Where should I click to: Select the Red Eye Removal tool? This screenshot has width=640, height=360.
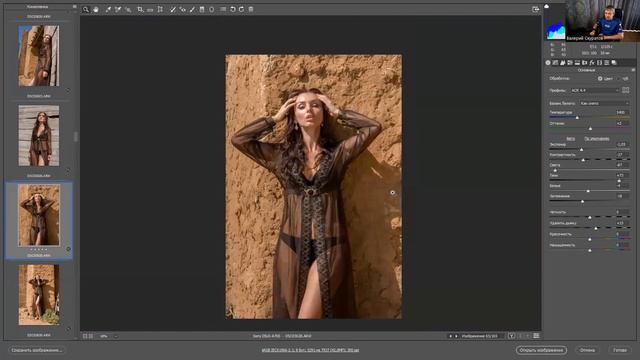tap(182, 9)
